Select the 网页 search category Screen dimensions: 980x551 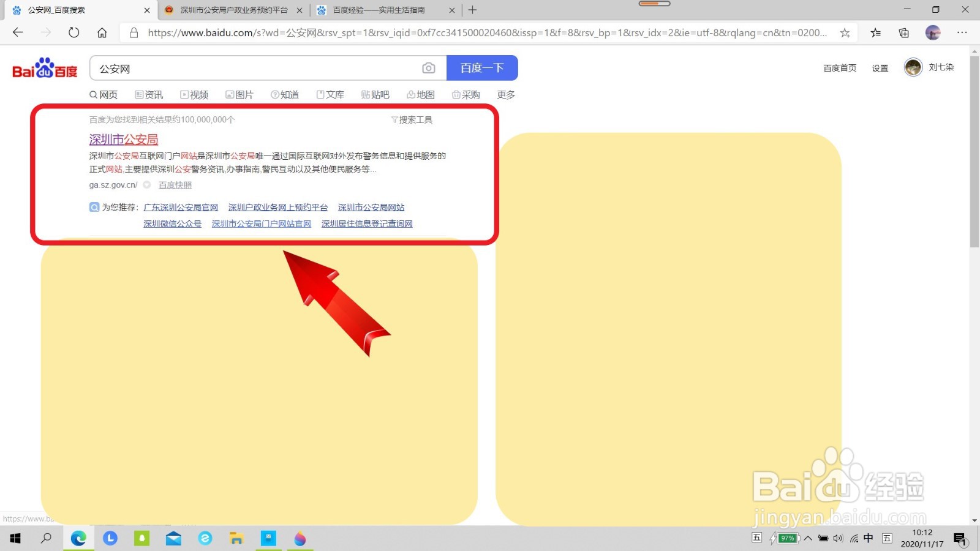[x=104, y=94]
